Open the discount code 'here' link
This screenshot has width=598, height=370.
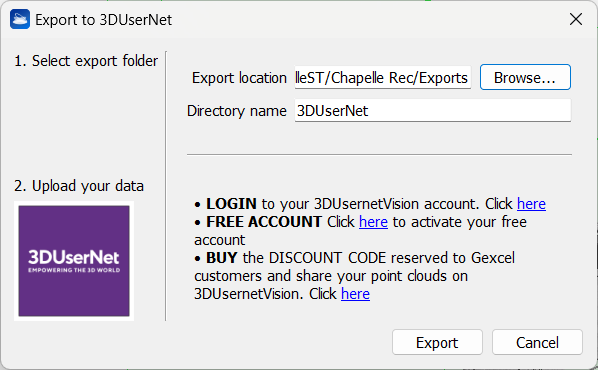pos(355,294)
